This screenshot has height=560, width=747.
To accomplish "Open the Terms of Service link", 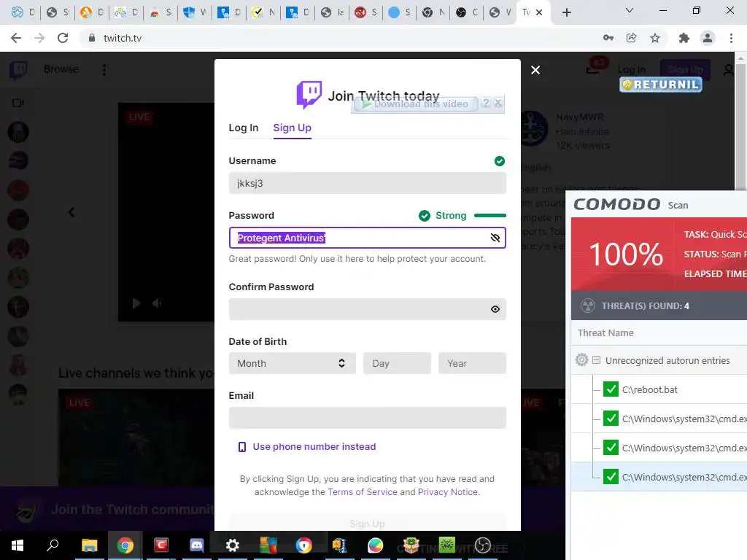I will [x=362, y=492].
